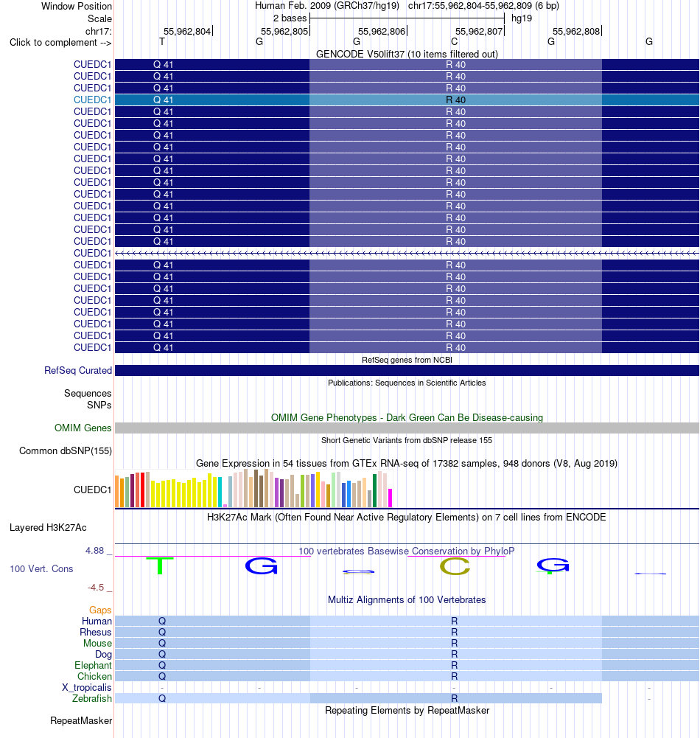
Task: Open 'Publications: Sequences in Scientific Articles' title
Action: [x=407, y=383]
